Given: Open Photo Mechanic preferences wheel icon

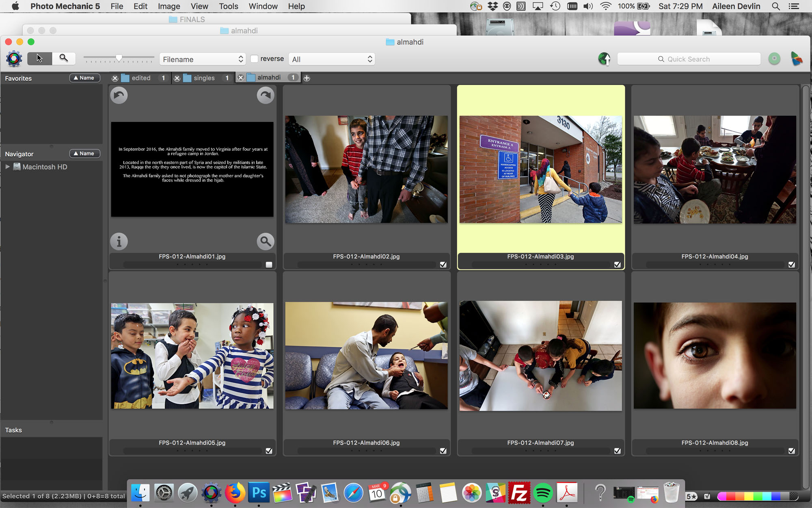Looking at the screenshot, I should pos(14,59).
